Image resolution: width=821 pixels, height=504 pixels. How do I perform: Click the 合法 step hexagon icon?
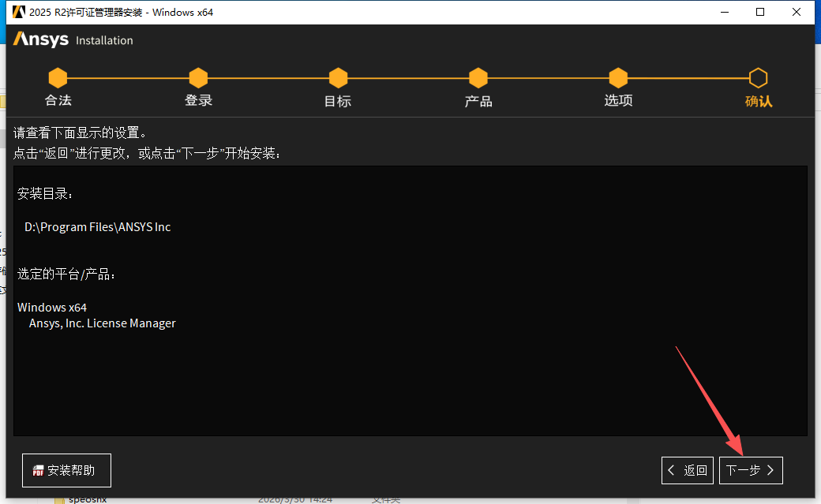tap(58, 78)
